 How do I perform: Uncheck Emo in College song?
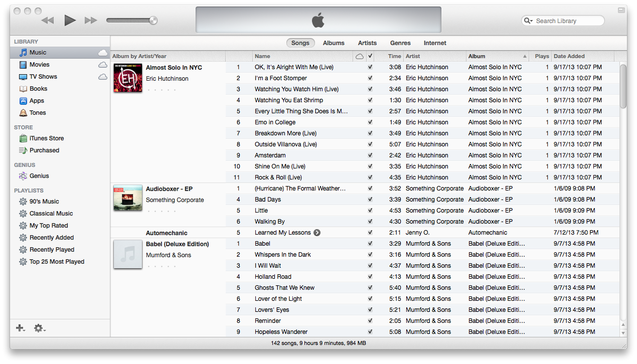pyautogui.click(x=370, y=122)
